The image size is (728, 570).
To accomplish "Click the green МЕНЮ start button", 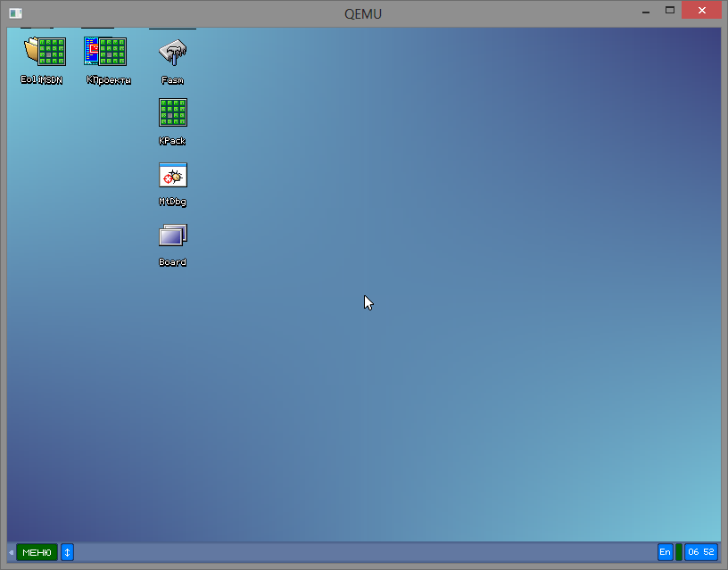I will [37, 552].
